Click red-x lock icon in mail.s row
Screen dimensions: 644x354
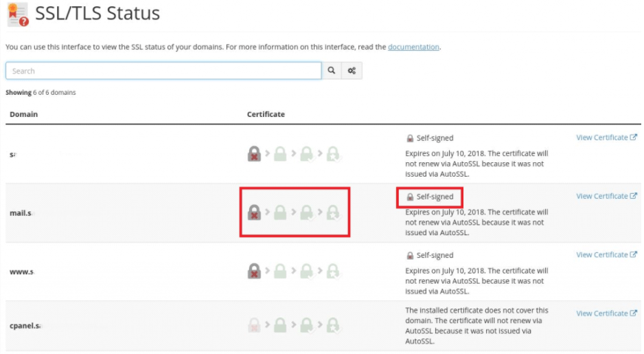[254, 213]
